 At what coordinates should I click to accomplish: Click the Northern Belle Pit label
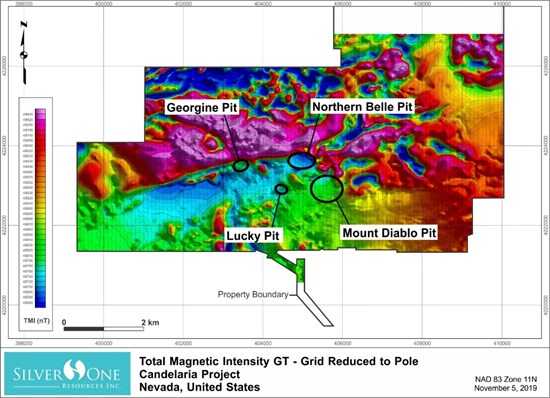point(362,107)
